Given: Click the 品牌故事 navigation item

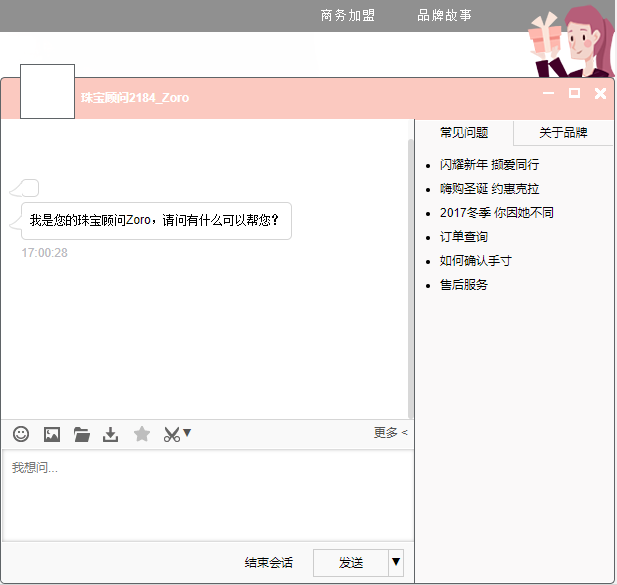Looking at the screenshot, I should pos(445,15).
